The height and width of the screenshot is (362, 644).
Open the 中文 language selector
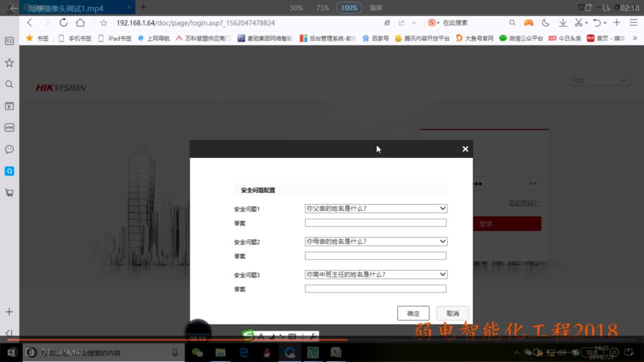[x=599, y=80]
